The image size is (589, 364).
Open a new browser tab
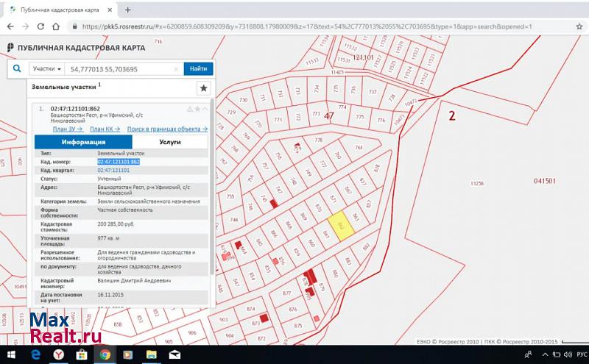pyautogui.click(x=127, y=10)
